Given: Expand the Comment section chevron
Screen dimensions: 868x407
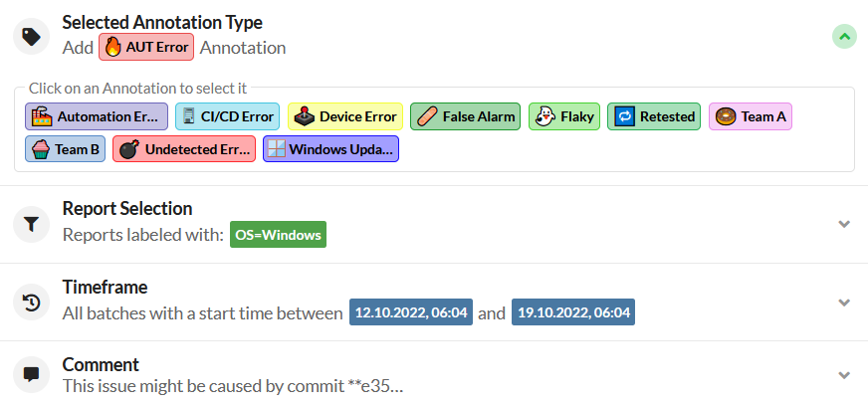Looking at the screenshot, I should [844, 375].
